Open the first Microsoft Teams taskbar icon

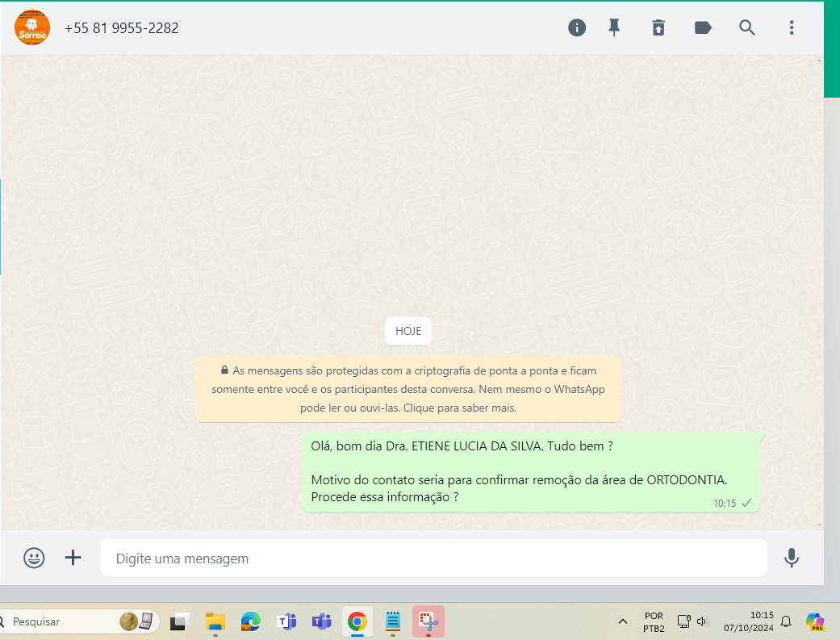click(x=286, y=621)
